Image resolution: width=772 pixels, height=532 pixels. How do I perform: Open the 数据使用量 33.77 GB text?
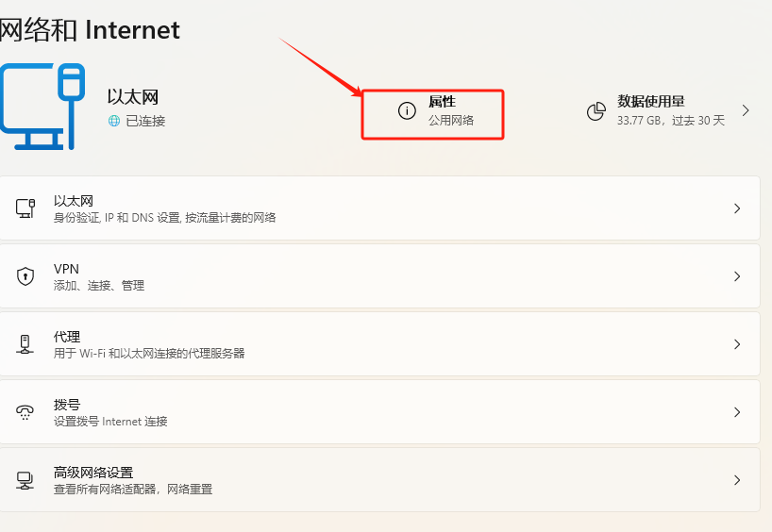670,121
